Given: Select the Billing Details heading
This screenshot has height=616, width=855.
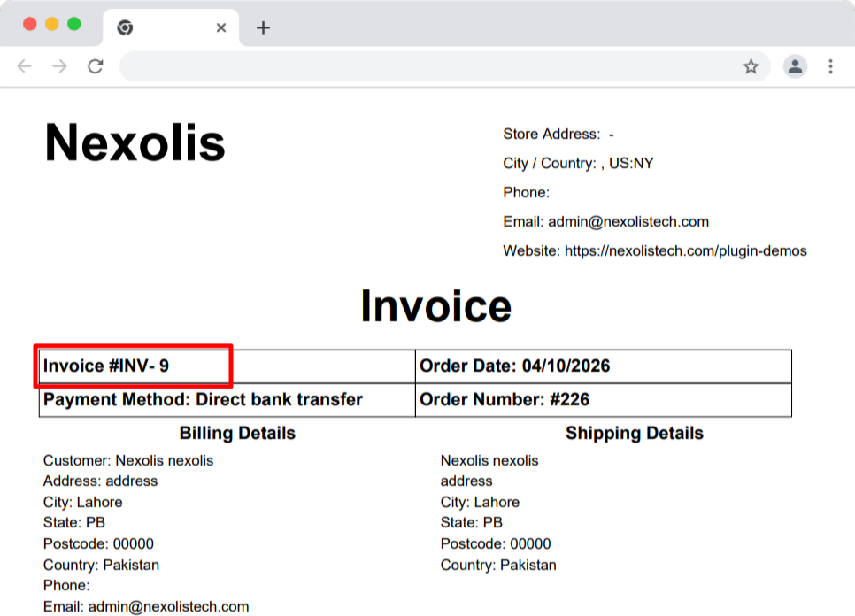Looking at the screenshot, I should tap(236, 433).
